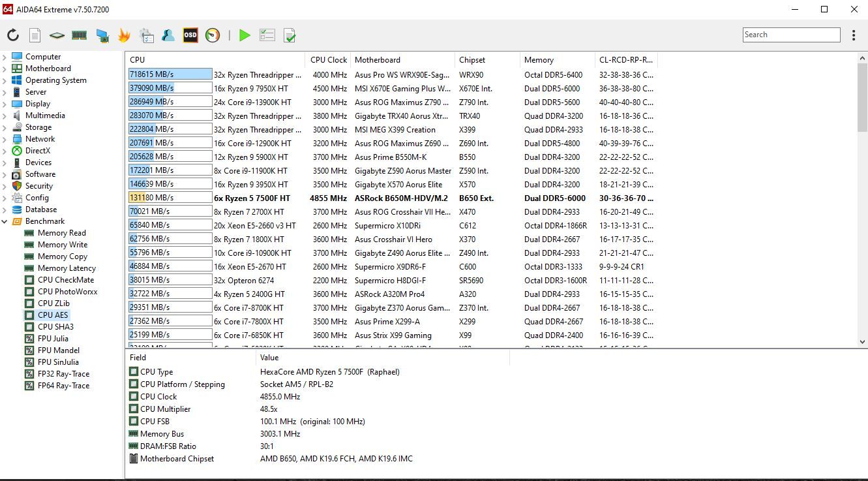
Task: Select FPU Mandel benchmark
Action: 59,350
